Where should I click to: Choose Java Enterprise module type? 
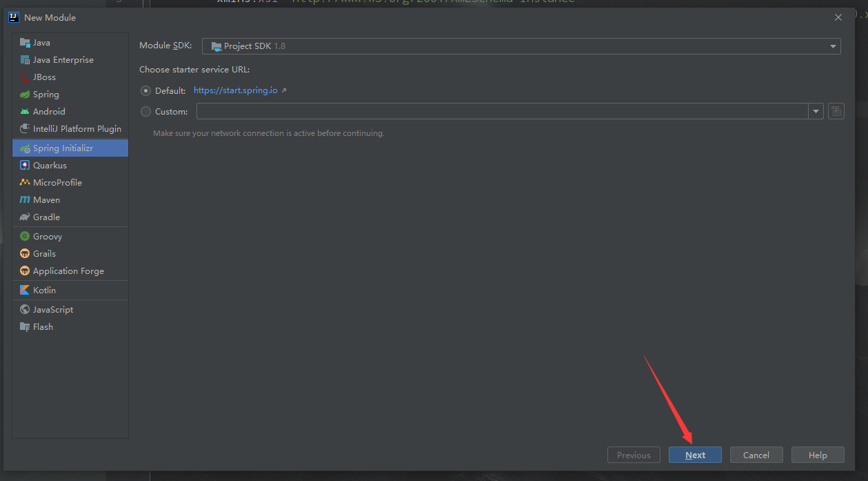70,60
